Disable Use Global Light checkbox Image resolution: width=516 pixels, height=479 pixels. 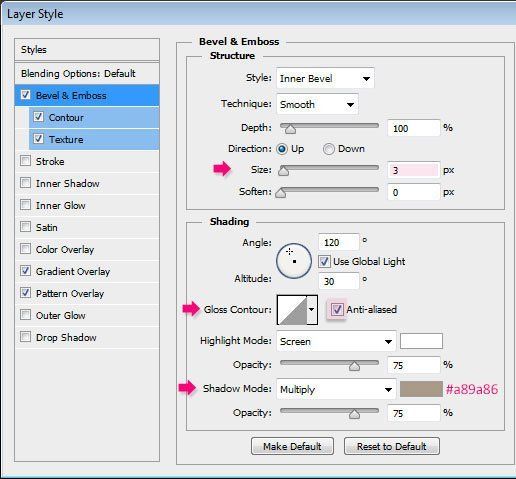pyautogui.click(x=324, y=261)
